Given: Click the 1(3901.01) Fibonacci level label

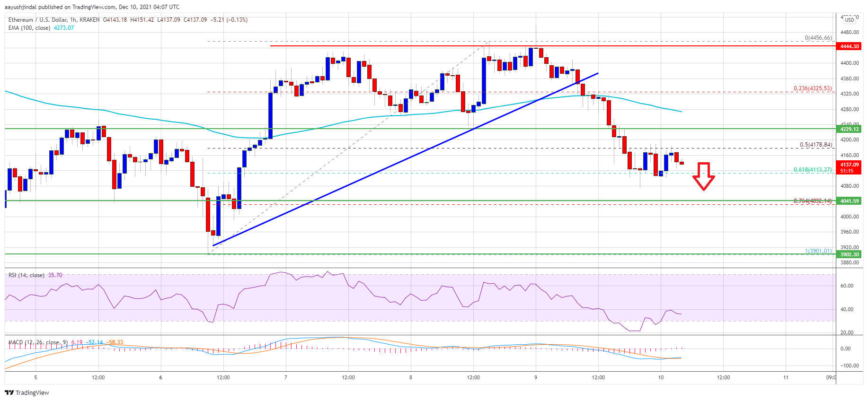Looking at the screenshot, I should coord(818,251).
